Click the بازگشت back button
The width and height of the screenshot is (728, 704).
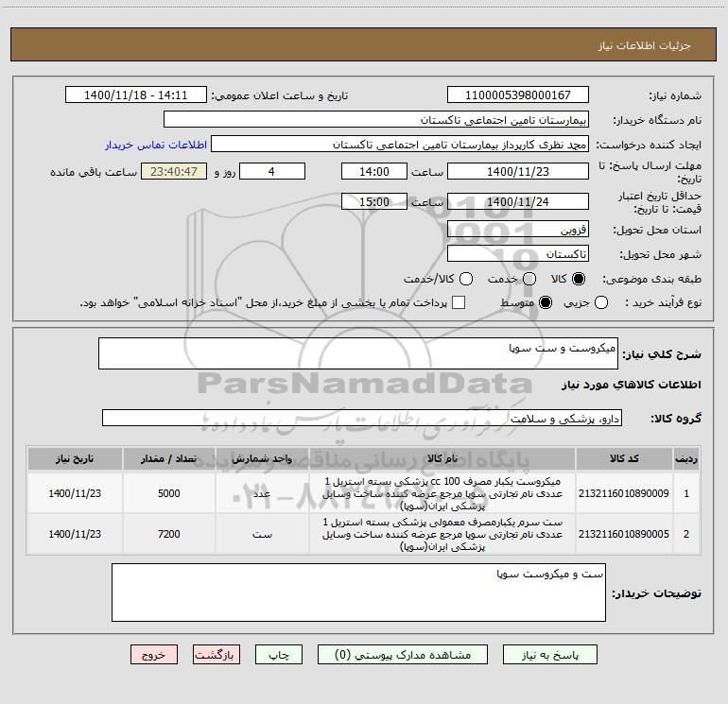[x=217, y=654]
